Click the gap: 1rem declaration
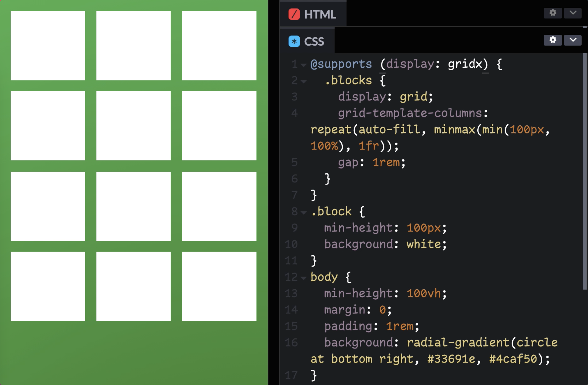Screen dimensions: 588x385 [372, 163]
